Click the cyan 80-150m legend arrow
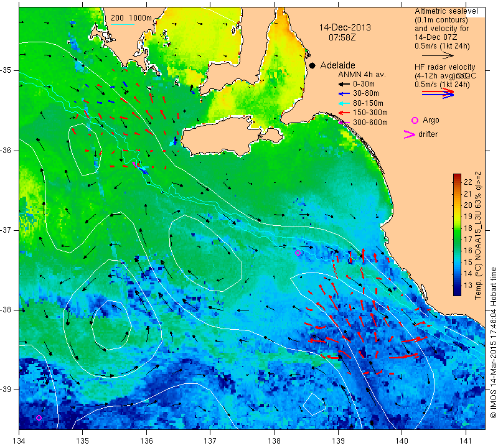Image resolution: width=498 pixels, height=448 pixels. pos(344,103)
